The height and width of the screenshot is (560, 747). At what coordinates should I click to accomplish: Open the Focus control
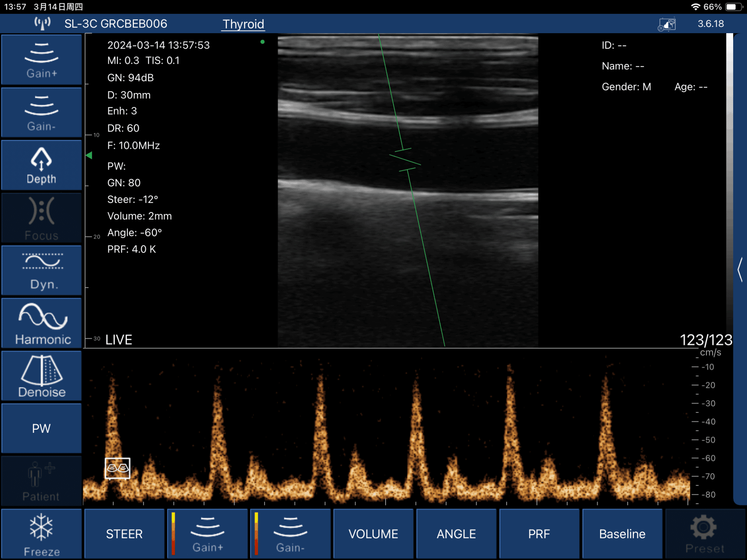click(41, 218)
